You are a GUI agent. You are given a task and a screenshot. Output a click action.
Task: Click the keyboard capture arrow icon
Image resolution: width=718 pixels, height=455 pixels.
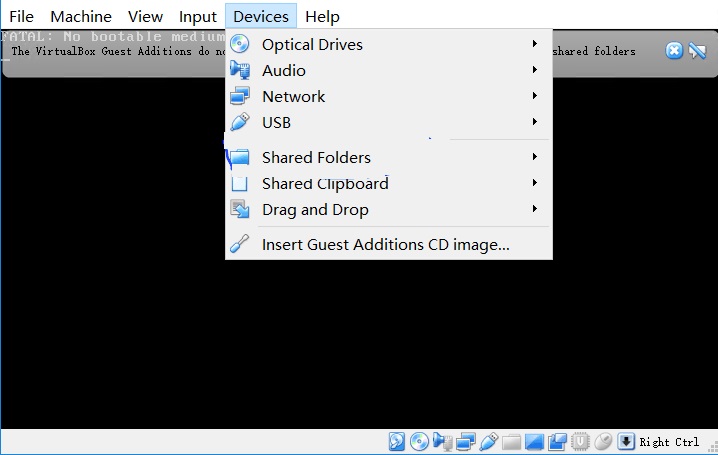[626, 442]
